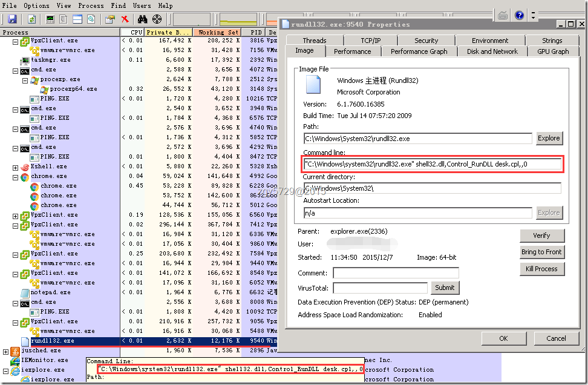
Task: Switch to the Performance Graph tab
Action: pos(419,51)
